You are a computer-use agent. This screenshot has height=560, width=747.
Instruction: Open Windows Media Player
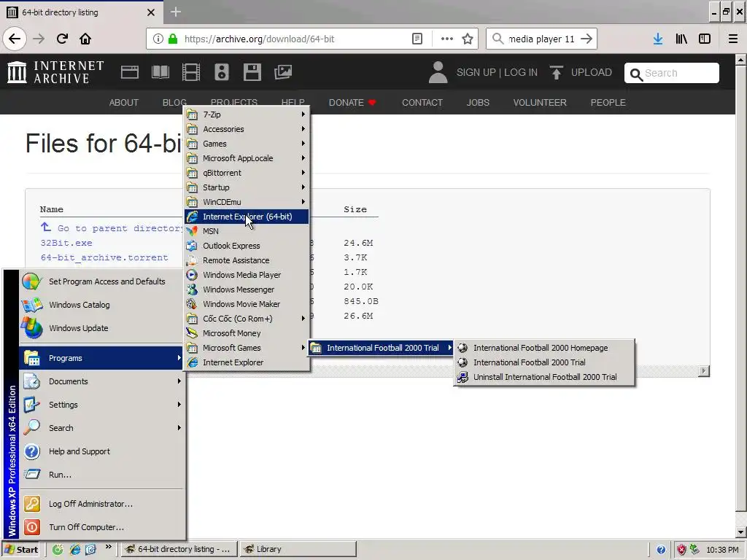[247, 275]
